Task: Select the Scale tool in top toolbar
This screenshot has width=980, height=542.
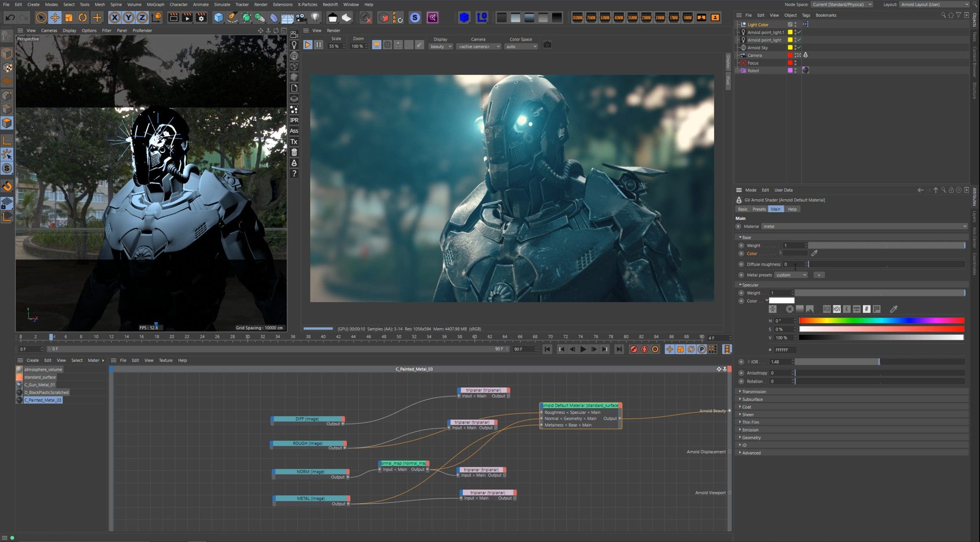Action: [x=69, y=17]
